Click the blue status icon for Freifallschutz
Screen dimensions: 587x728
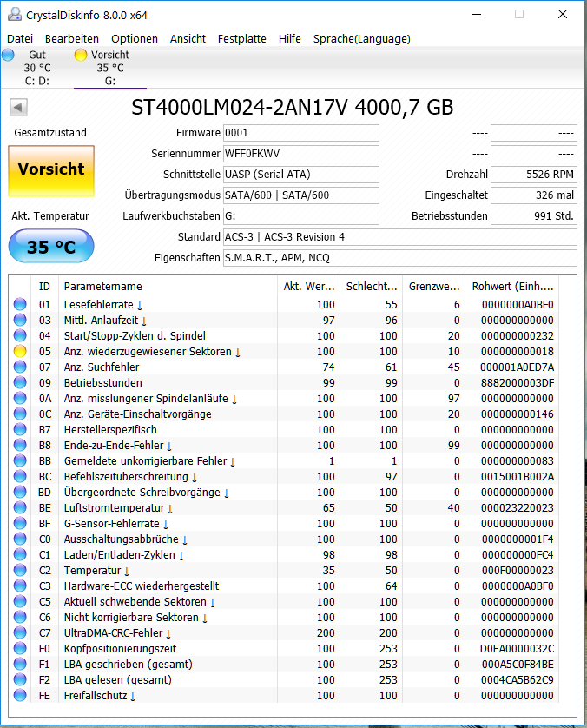point(20,696)
